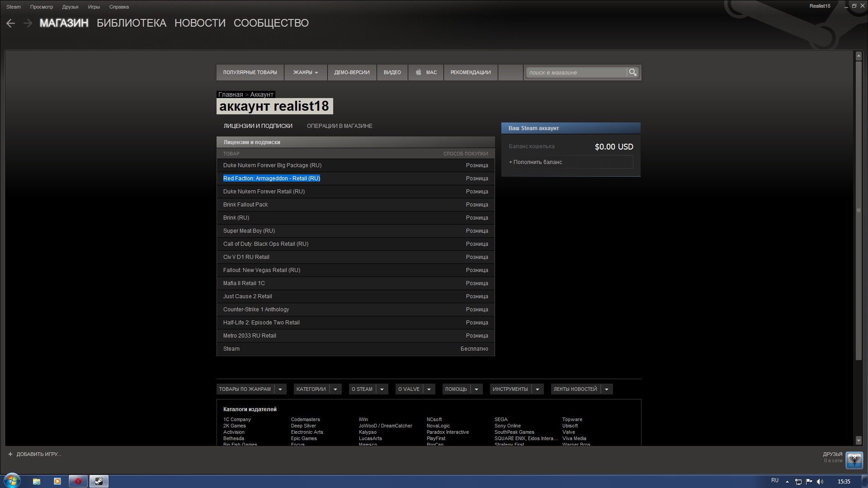The height and width of the screenshot is (488, 868).
Task: Click the Главная breadcrumb link
Action: click(x=231, y=94)
